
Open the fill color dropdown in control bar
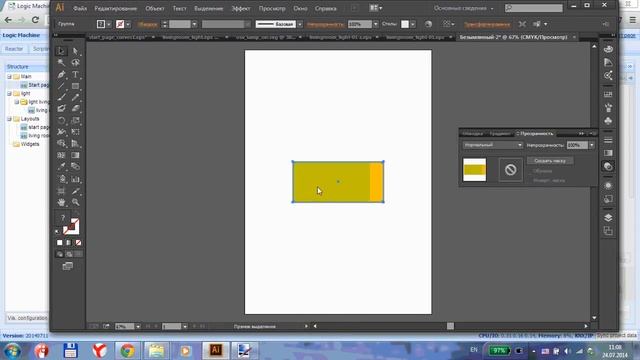(109, 24)
